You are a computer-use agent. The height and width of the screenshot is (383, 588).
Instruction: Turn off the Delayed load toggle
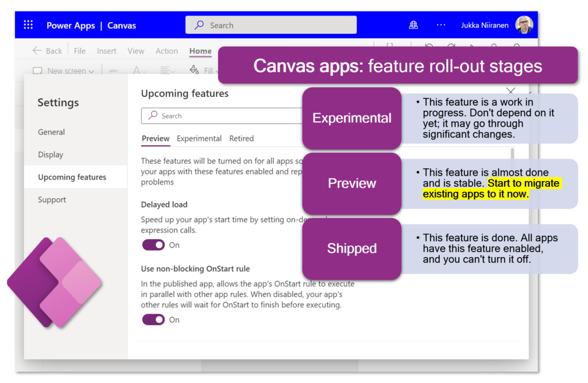[x=153, y=245]
